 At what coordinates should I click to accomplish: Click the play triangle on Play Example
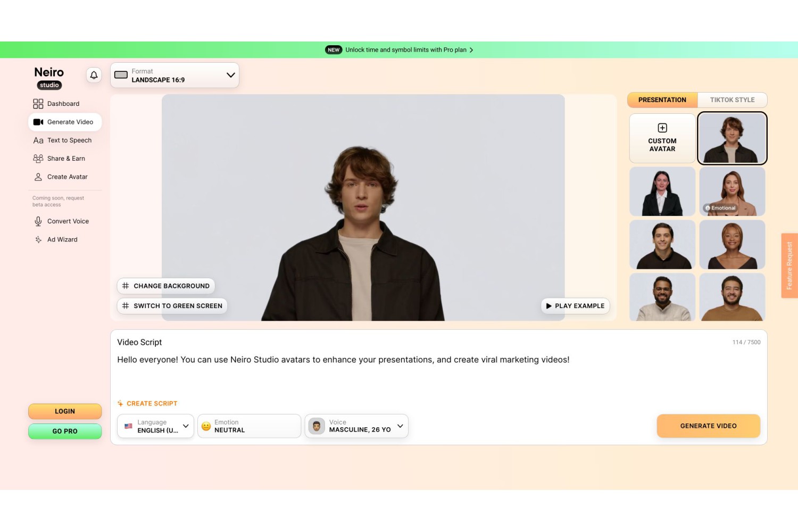coord(548,306)
